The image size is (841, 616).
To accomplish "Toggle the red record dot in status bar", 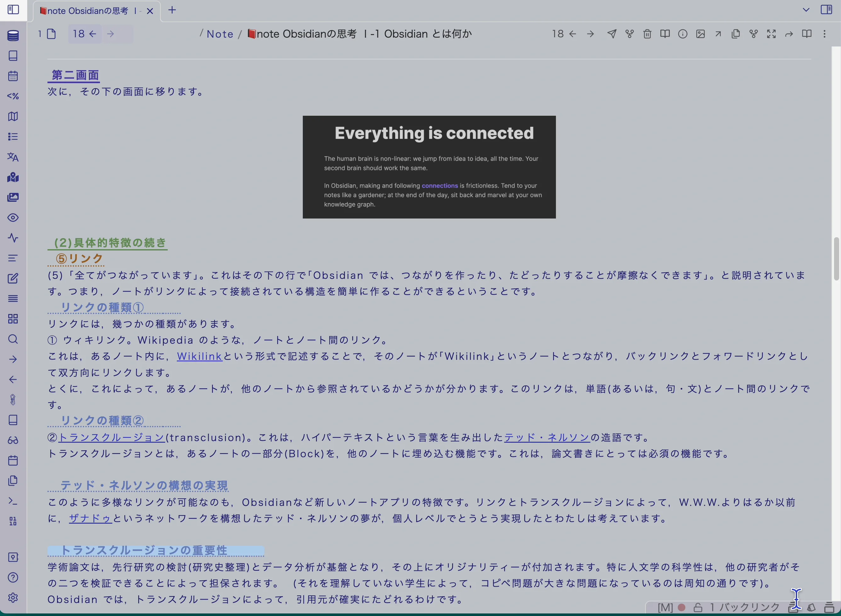I will (x=682, y=607).
